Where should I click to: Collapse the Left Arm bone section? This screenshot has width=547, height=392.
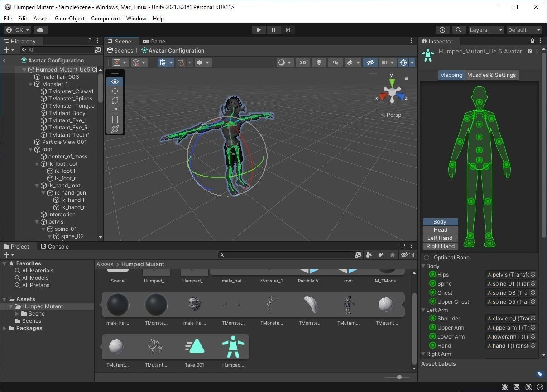424,310
